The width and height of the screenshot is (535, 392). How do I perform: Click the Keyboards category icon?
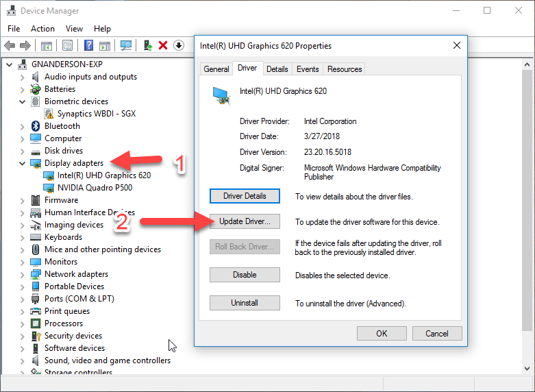(36, 237)
